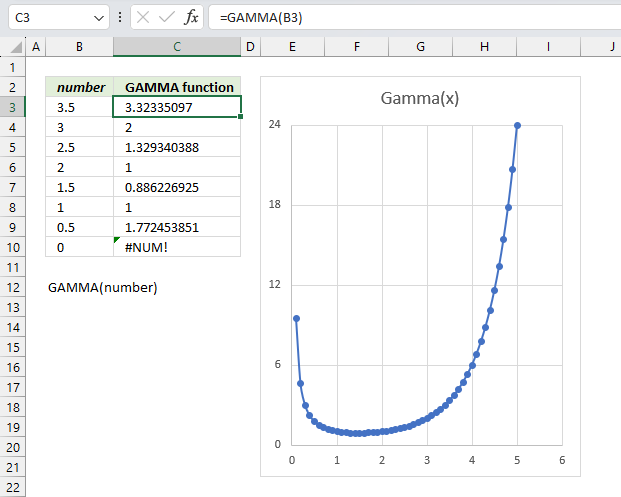Click the horizontal axis label 6
This screenshot has width=621, height=497.
[562, 460]
